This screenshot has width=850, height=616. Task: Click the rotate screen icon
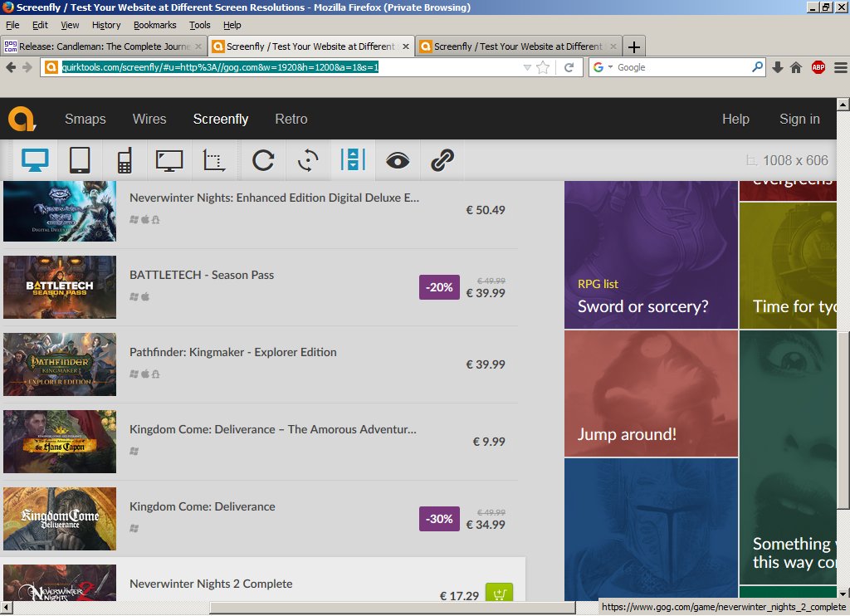click(308, 160)
